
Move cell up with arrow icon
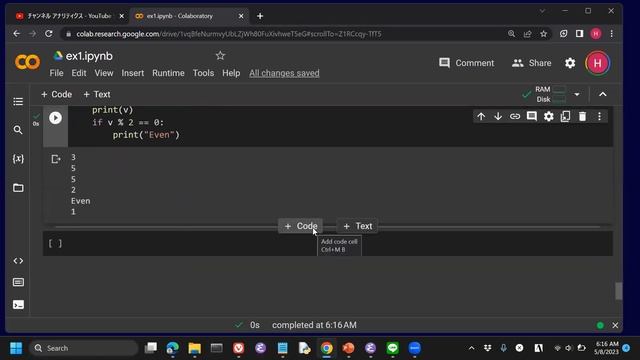click(481, 116)
